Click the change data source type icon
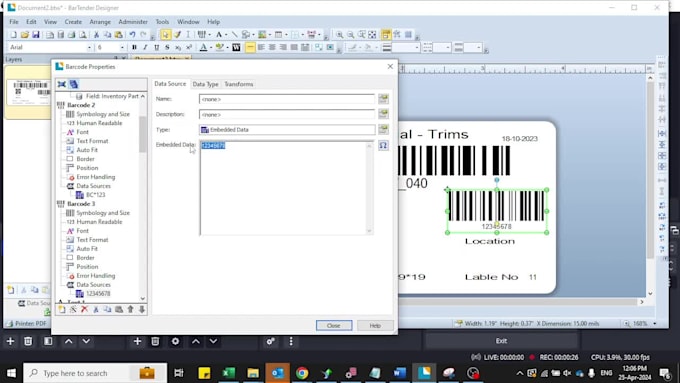The height and width of the screenshot is (383, 680). tap(383, 129)
